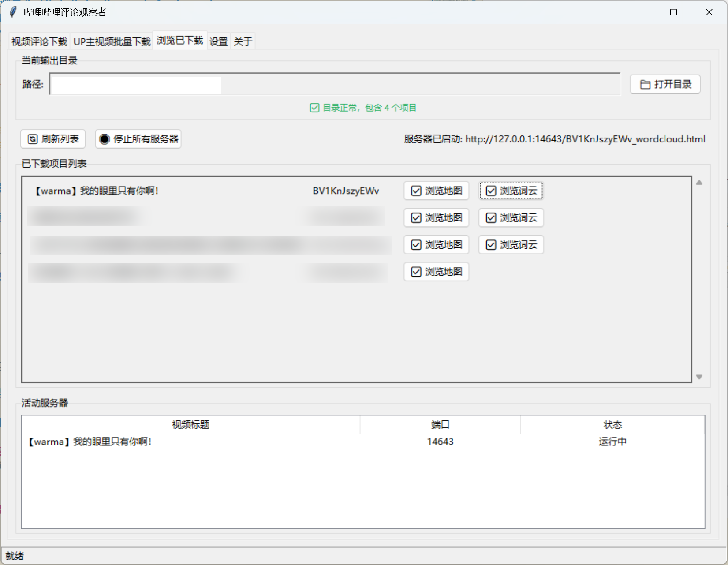This screenshot has width=728, height=565.
Task: Click the 端口 column header
Action: click(440, 424)
